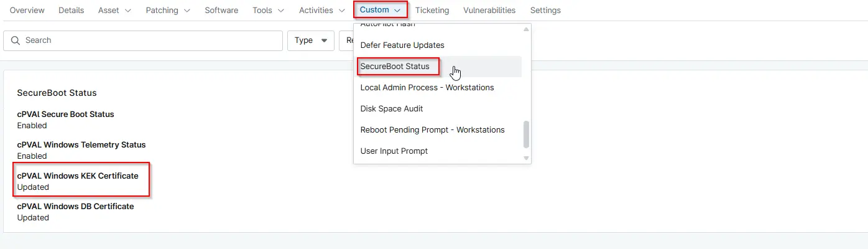Click the dropdown list scrollbar thumb
Image resolution: width=868 pixels, height=249 pixels.
[x=527, y=134]
